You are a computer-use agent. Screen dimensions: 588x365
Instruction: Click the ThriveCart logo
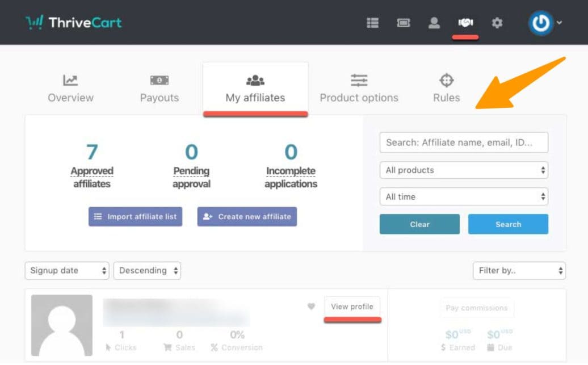(x=74, y=23)
